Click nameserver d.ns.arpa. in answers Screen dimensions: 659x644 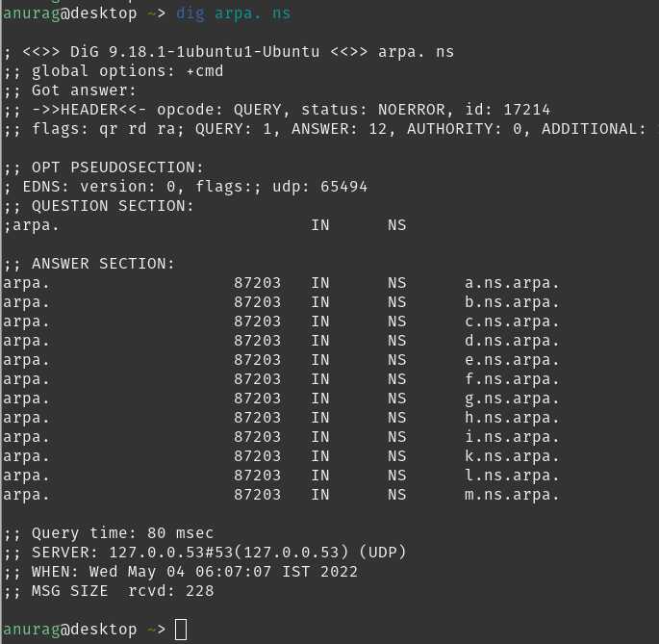click(512, 341)
